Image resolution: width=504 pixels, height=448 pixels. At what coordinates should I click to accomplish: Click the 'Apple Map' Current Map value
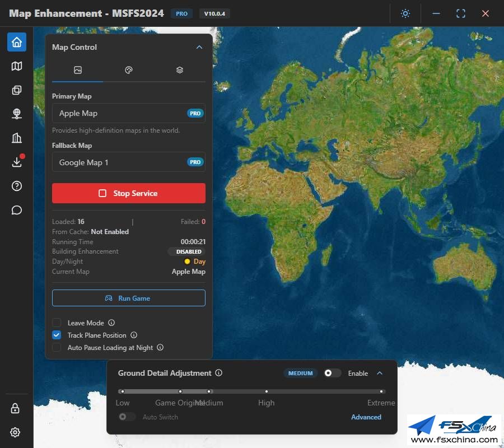(189, 272)
